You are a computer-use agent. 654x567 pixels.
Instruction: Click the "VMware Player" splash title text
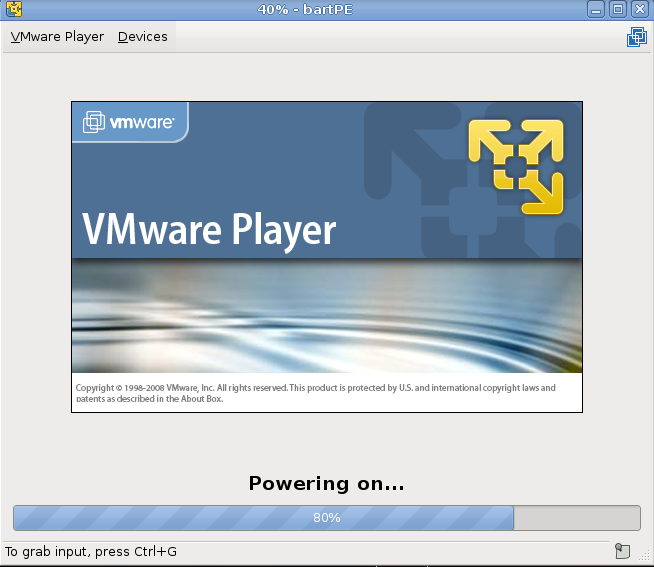pos(209,229)
